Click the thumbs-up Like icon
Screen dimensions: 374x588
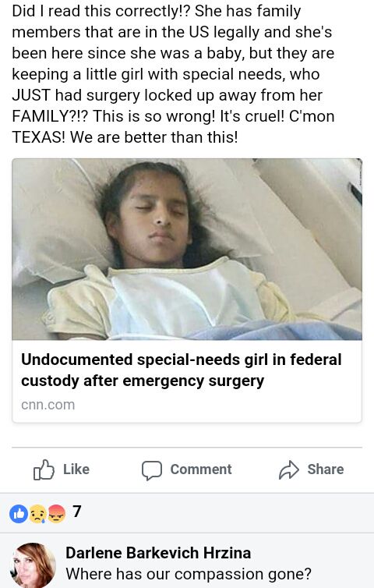coord(44,469)
